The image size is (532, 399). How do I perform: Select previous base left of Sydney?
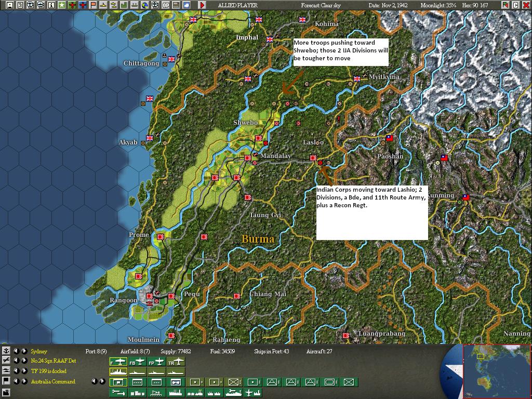click(16, 351)
